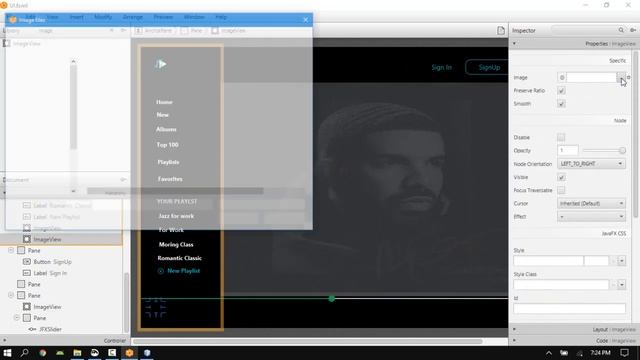Open the Help menu
Screen dimensions: 640x360
(221, 17)
